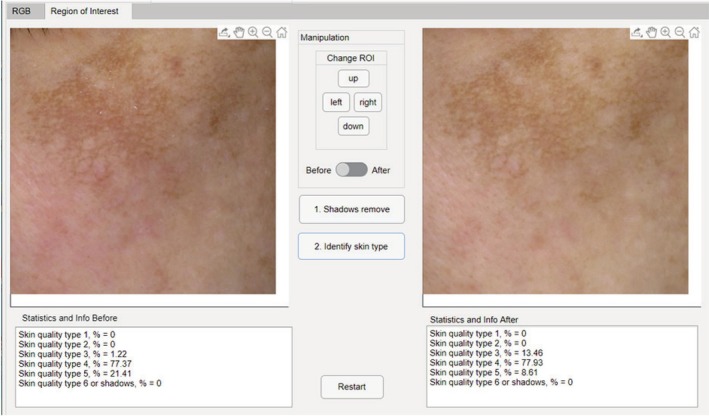Click the 'Statistics and Info After' label
This screenshot has height=416, width=709.
coord(474,320)
